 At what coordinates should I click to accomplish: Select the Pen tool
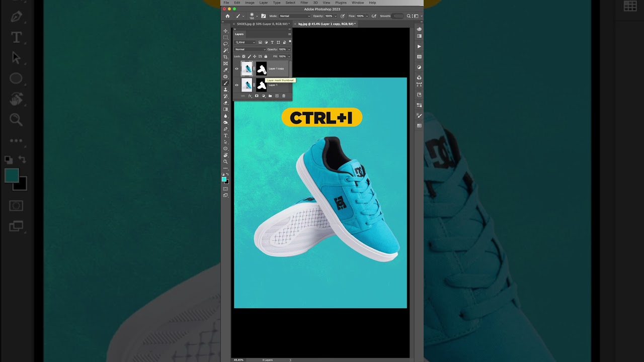[225, 129]
